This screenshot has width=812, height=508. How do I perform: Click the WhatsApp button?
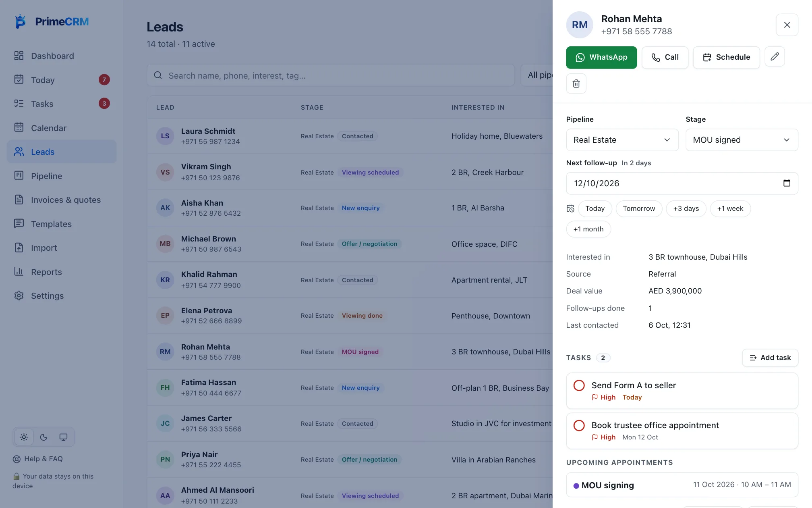pos(601,57)
